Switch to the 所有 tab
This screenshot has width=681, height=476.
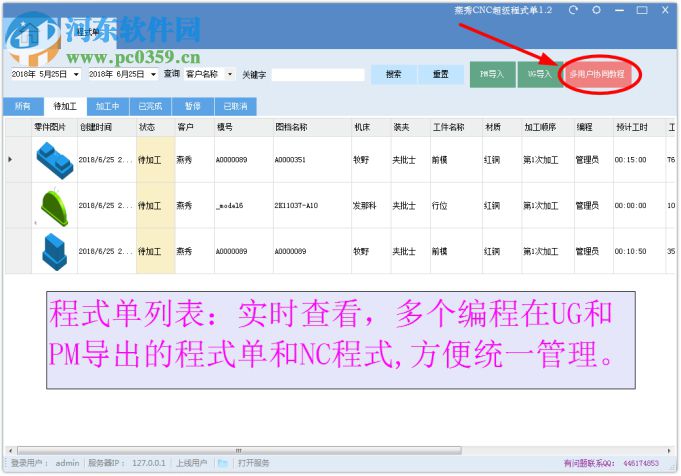23,106
